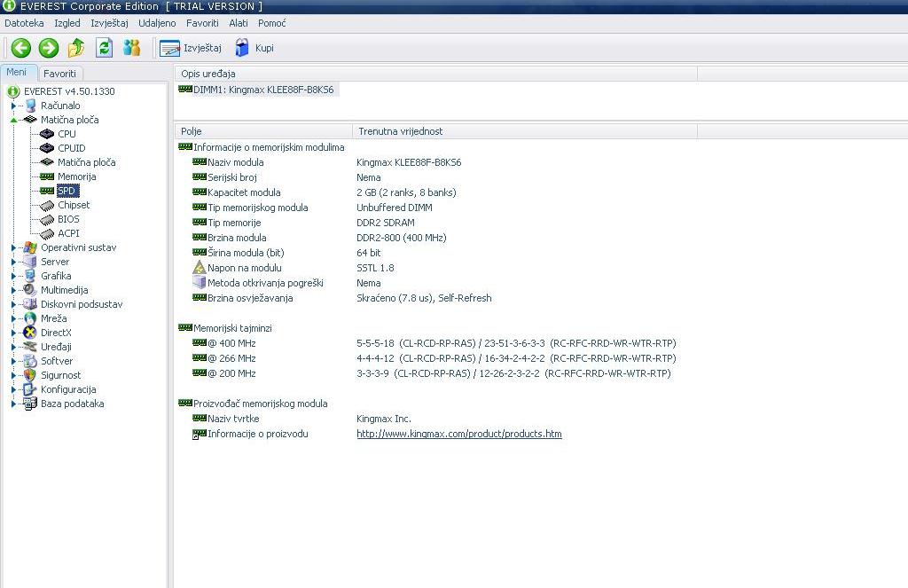Expand the Operativni sustav node
Viewport: 908px width, 588px height.
point(13,247)
